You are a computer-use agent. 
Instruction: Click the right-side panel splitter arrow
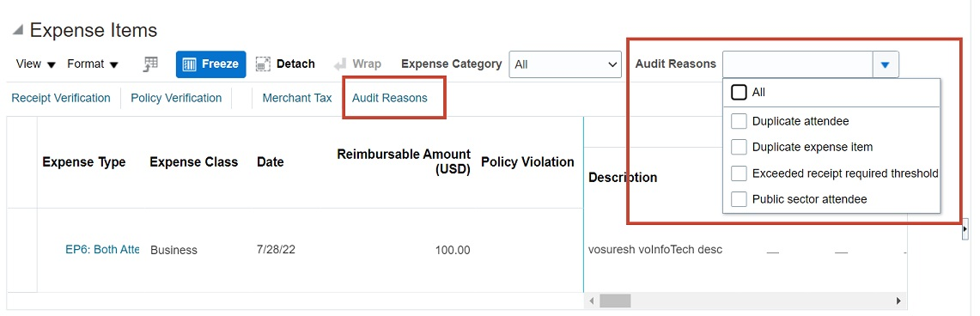(x=965, y=230)
